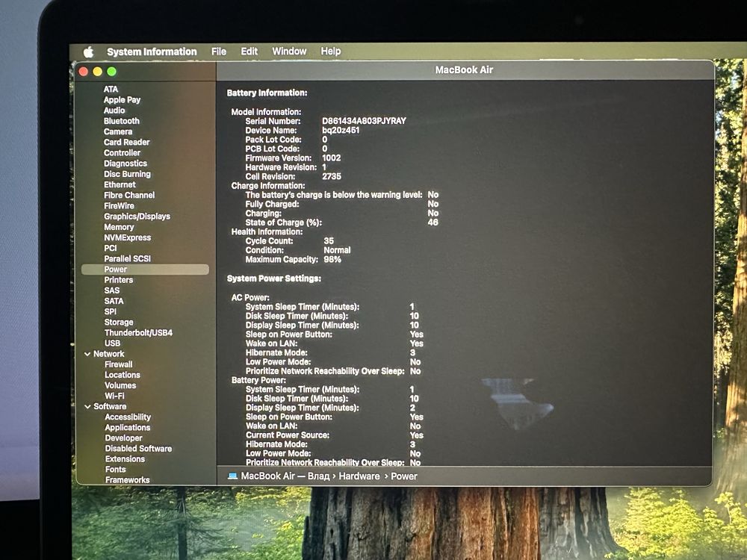This screenshot has width=747, height=560.
Task: Select Firewall under Network
Action: pyautogui.click(x=119, y=364)
